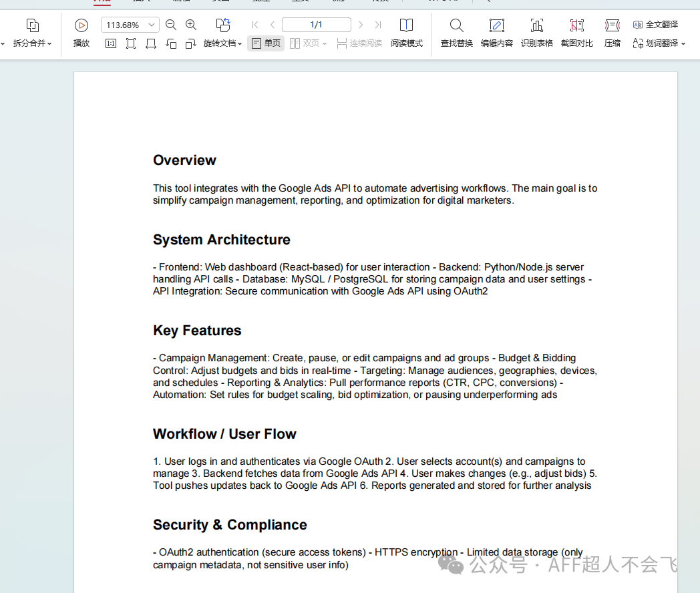700x593 pixels.
Task: Click the zoom out magnifier icon
Action: (x=170, y=25)
